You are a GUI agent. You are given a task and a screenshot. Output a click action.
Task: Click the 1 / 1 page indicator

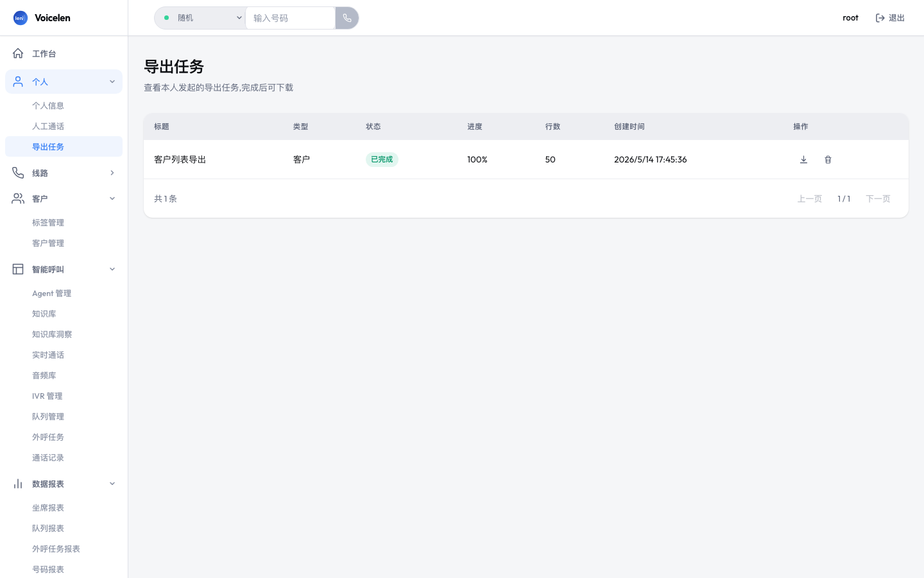pos(844,198)
